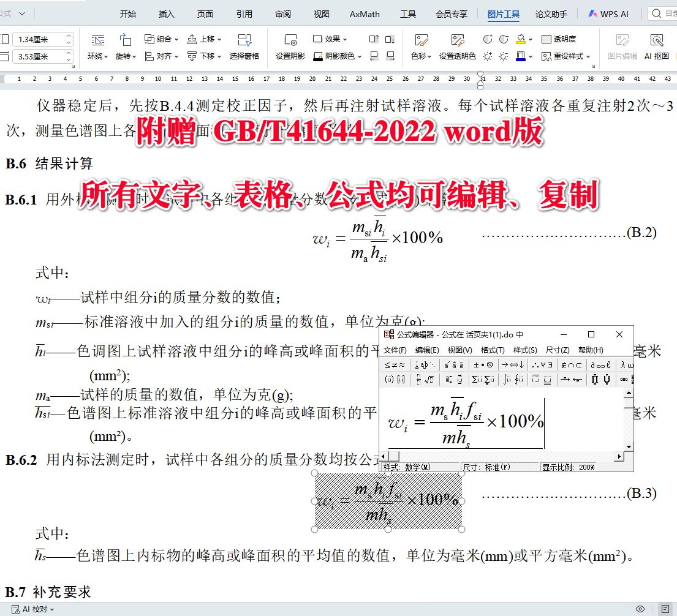Open 编辑(E) menu in equation editor
Image resolution: width=677 pixels, height=616 pixels.
(427, 350)
